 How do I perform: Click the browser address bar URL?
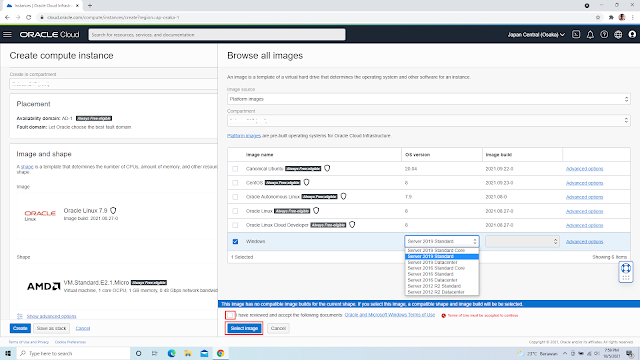coord(113,17)
